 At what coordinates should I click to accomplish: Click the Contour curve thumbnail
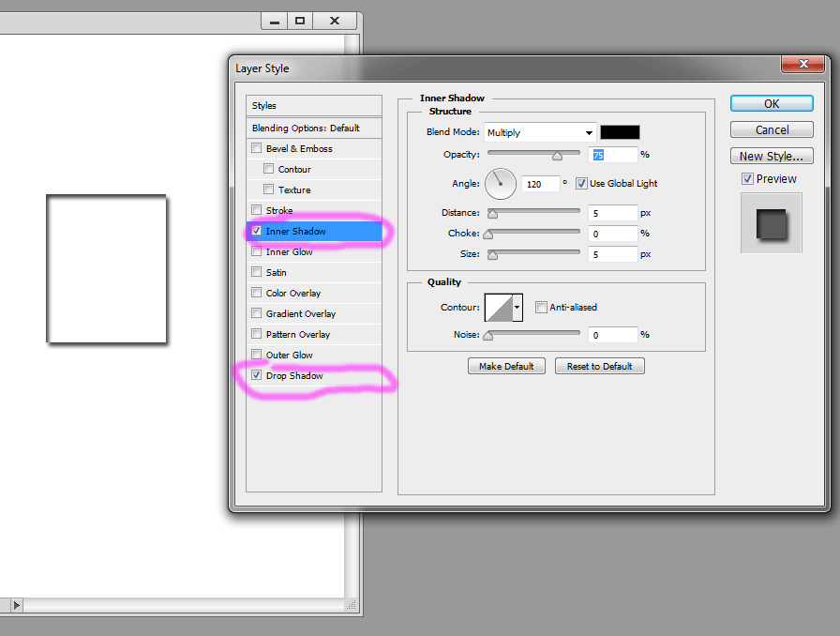pos(498,308)
